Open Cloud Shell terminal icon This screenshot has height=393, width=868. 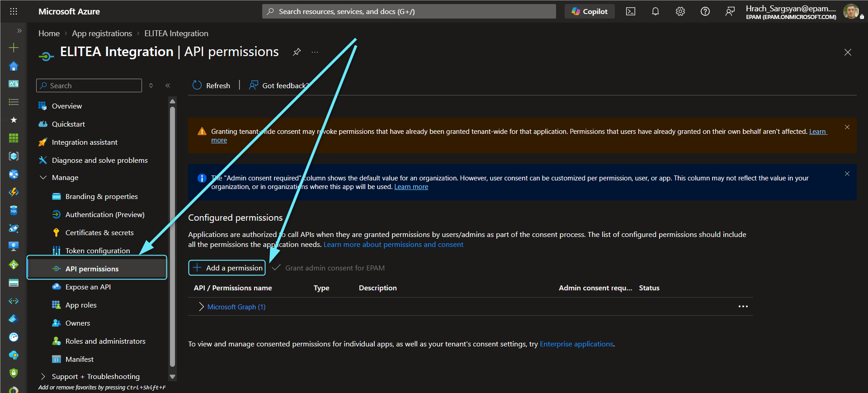(x=631, y=11)
